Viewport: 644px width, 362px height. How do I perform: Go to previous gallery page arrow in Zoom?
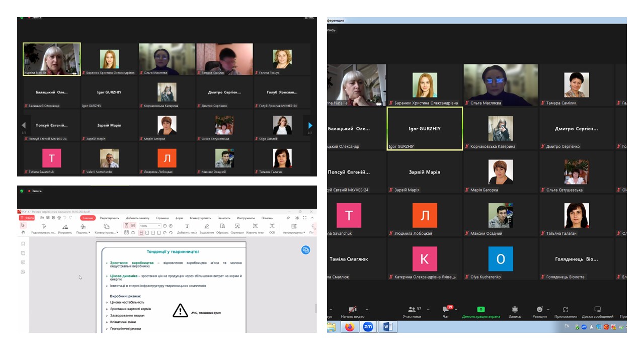click(24, 125)
